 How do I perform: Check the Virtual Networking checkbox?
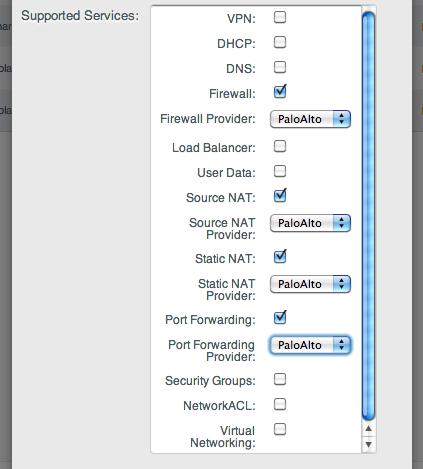(x=280, y=429)
